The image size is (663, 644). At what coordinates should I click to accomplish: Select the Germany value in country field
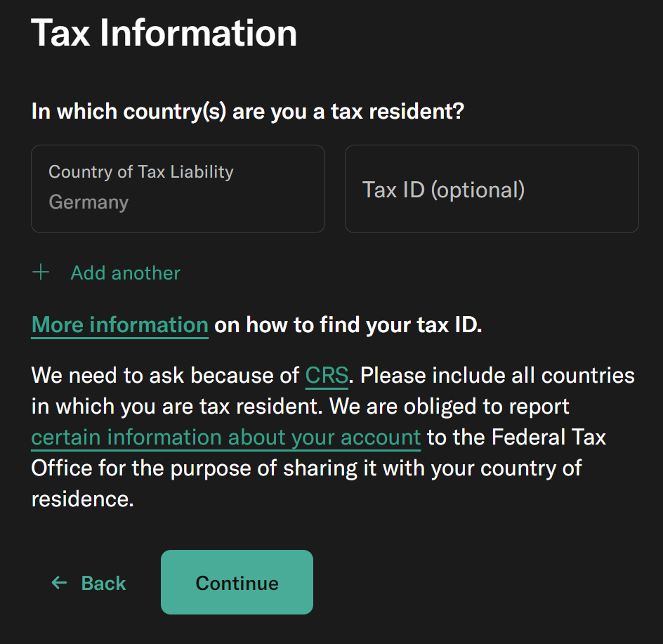coord(88,203)
